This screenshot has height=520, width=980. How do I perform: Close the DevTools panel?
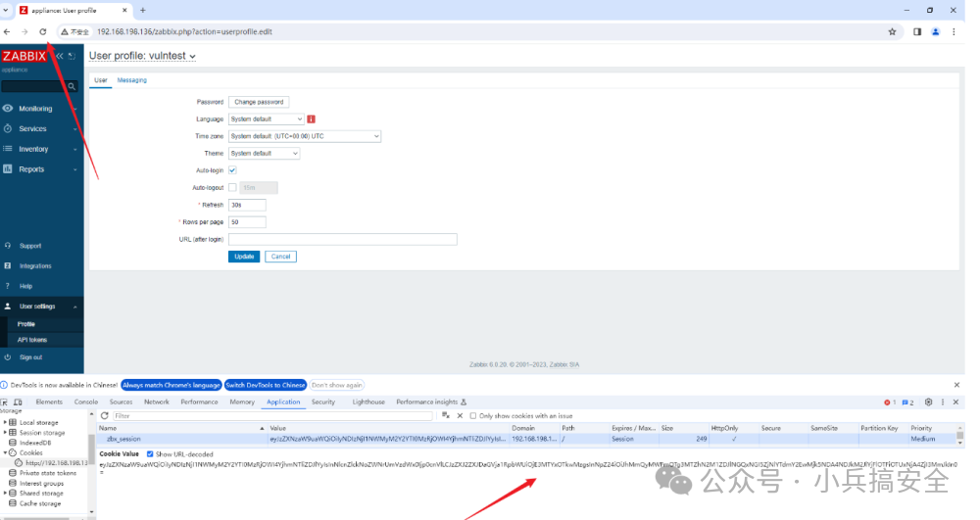[955, 402]
